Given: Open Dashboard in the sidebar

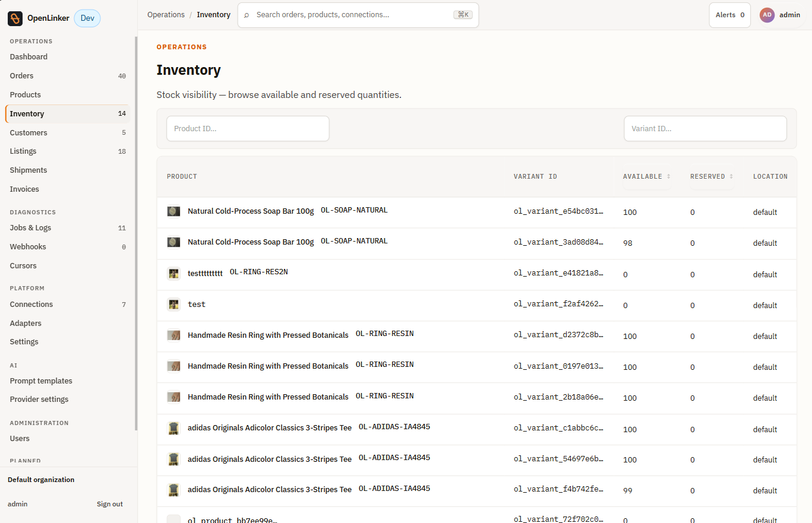Looking at the screenshot, I should (x=68, y=57).
